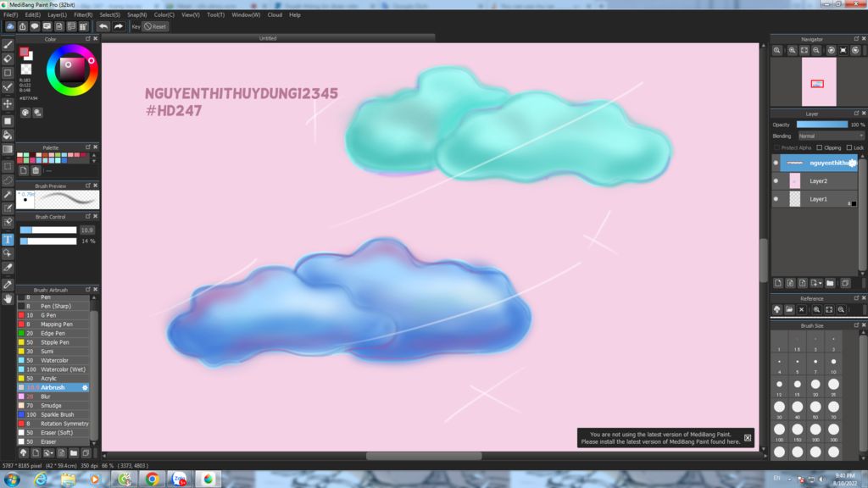
Task: Enable the layer Lock checkbox
Action: click(x=849, y=147)
